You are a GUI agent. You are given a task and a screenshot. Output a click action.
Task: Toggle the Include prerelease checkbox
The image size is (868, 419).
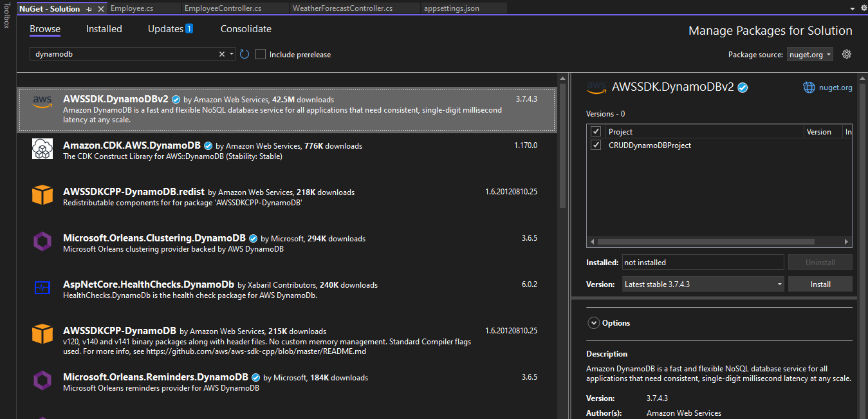click(261, 54)
